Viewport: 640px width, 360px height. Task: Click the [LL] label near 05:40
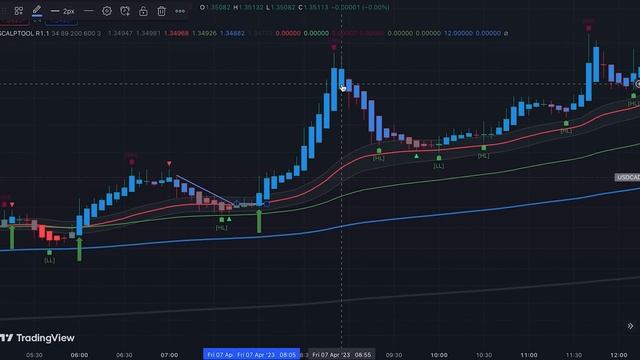(x=49, y=260)
